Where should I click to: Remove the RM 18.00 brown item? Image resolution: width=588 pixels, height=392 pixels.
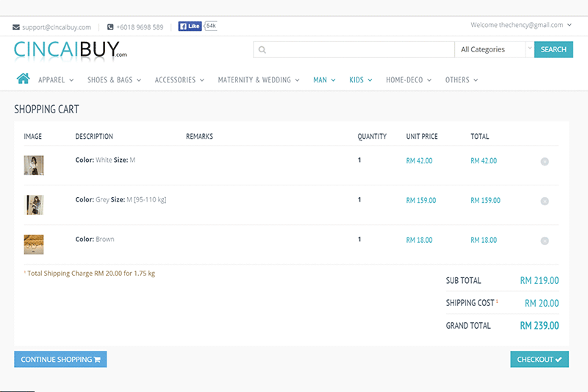click(545, 240)
